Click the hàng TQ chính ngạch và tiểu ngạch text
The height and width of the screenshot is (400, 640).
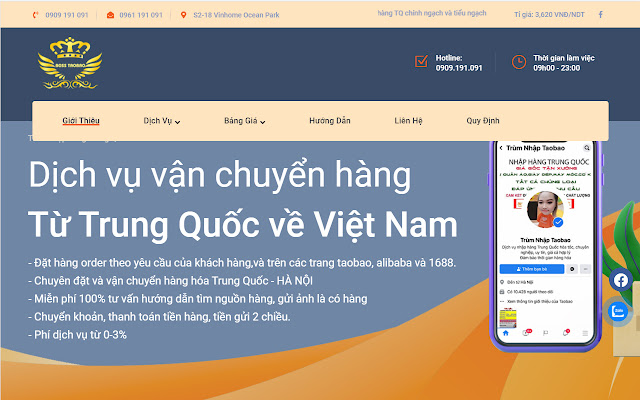pos(431,13)
